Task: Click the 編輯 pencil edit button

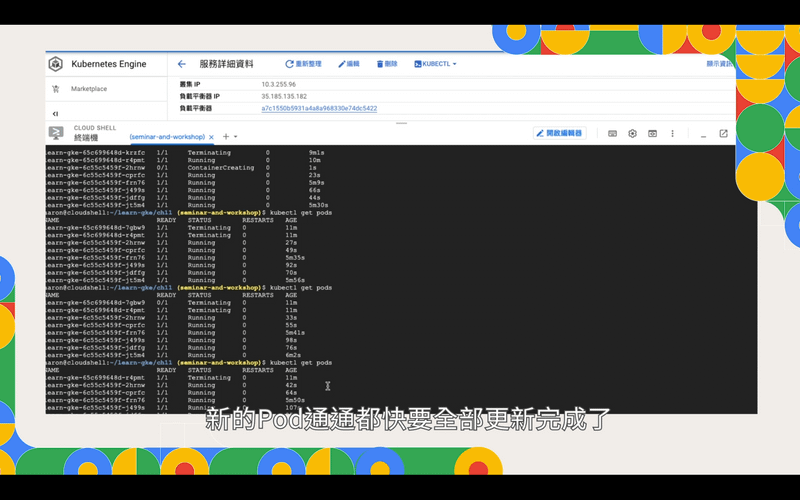Action: (349, 64)
